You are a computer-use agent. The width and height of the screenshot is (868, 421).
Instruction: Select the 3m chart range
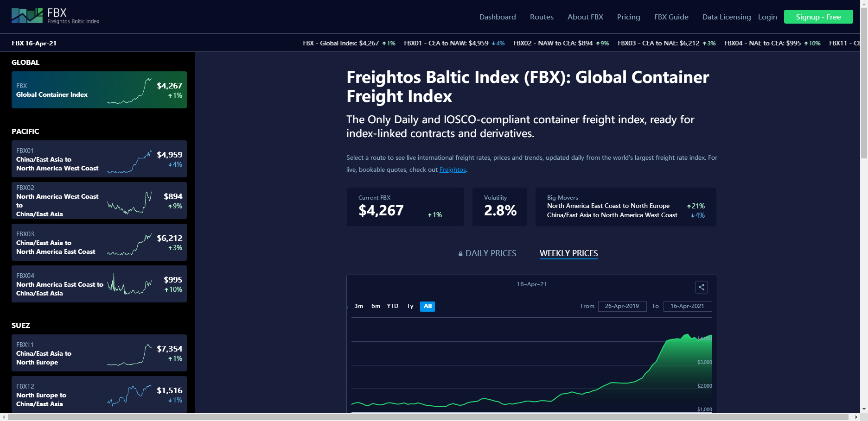coord(358,306)
